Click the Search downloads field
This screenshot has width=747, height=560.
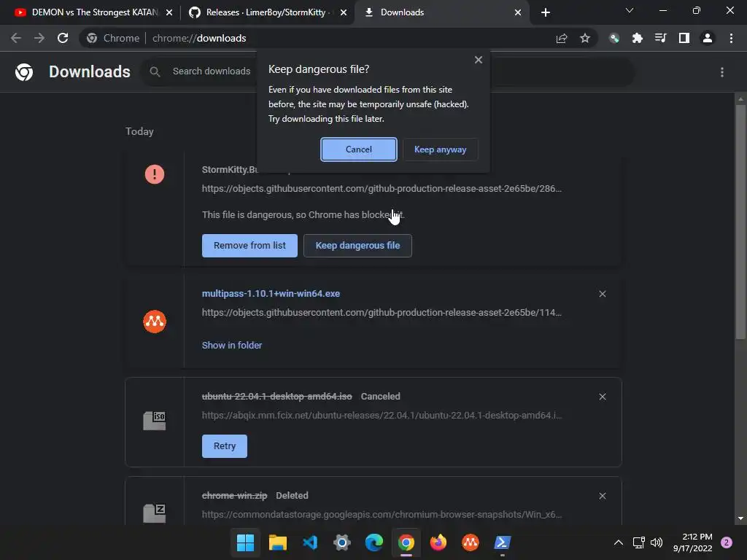click(x=211, y=71)
